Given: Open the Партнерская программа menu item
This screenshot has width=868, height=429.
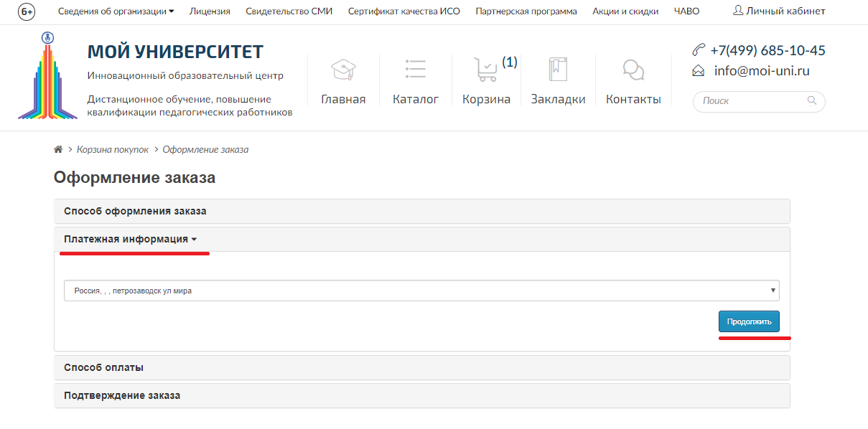Looking at the screenshot, I should point(526,11).
